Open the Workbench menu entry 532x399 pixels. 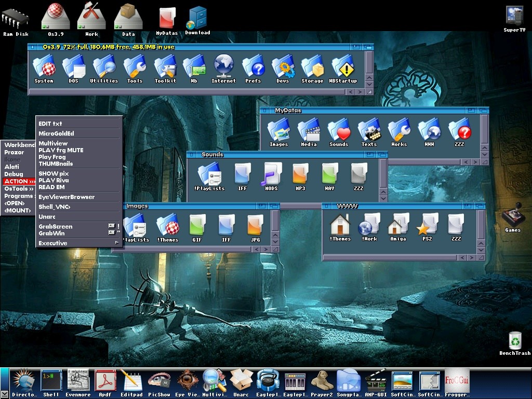tap(19, 145)
